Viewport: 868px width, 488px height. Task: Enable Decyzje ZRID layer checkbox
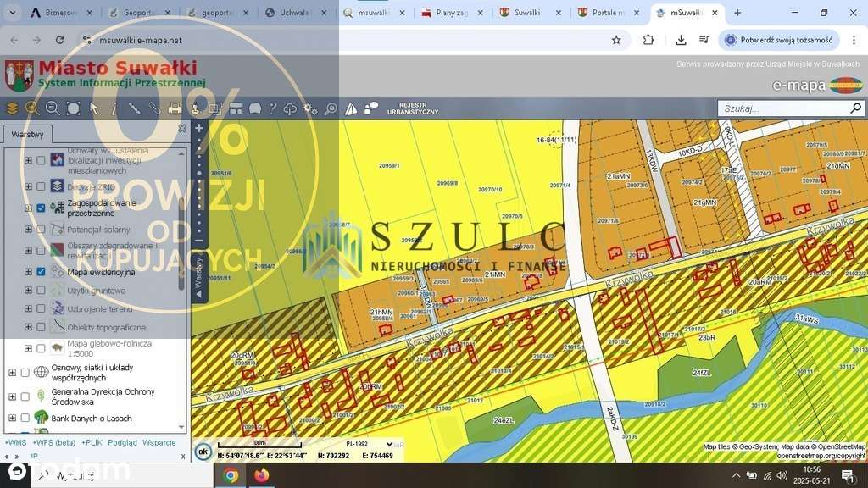41,186
